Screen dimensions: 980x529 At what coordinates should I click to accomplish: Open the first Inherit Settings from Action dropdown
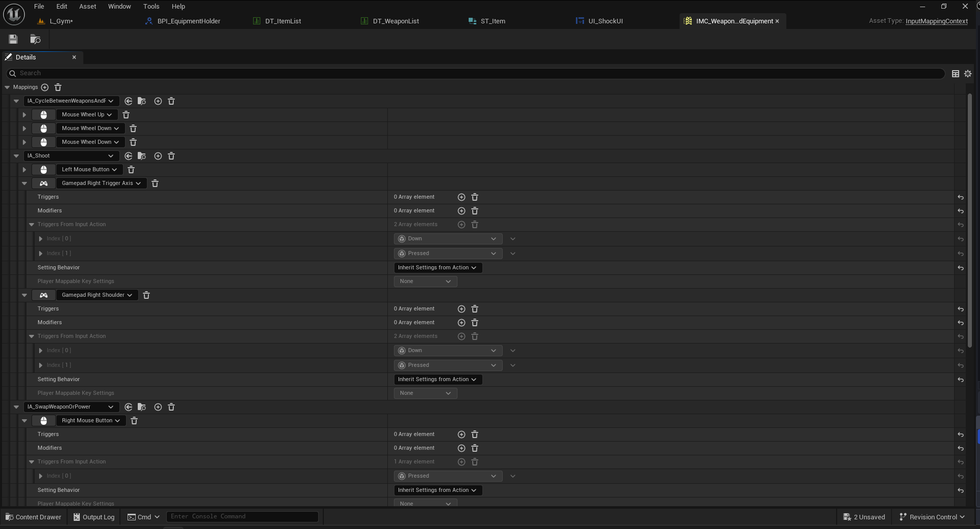[x=437, y=268]
